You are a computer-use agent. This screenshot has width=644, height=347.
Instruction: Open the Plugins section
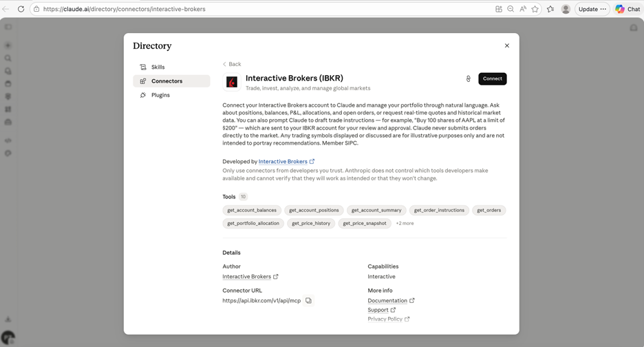point(171,95)
